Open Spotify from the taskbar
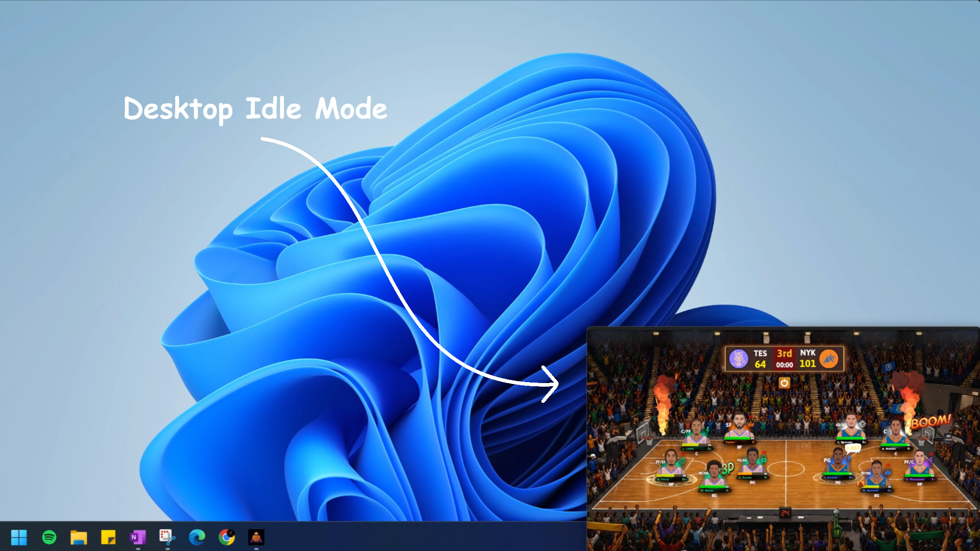This screenshot has height=551, width=980. pos(49,537)
